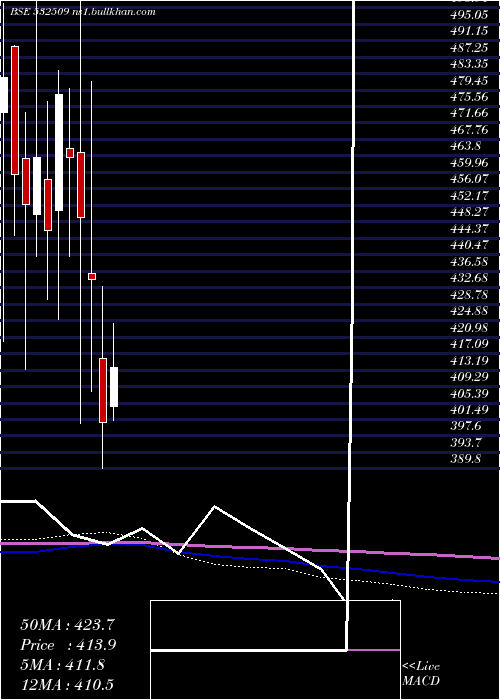Click the red candle bottoming near 401

click(x=103, y=390)
